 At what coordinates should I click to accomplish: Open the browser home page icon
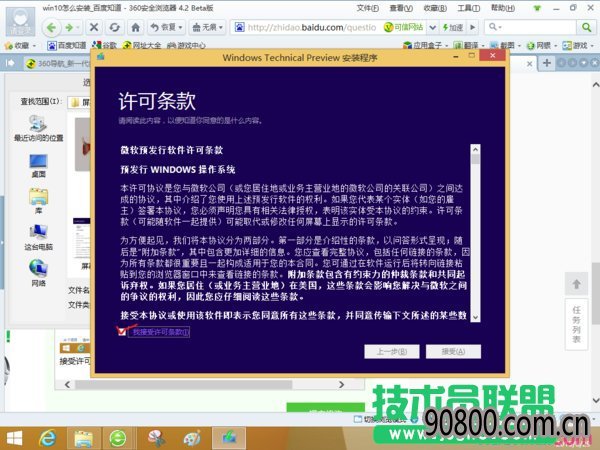(135, 27)
